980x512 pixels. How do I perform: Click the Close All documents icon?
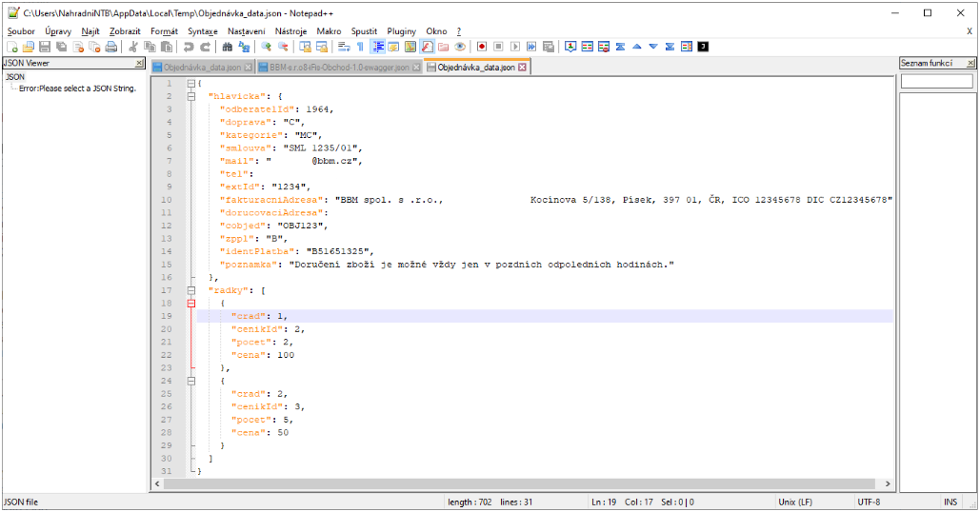[x=94, y=47]
